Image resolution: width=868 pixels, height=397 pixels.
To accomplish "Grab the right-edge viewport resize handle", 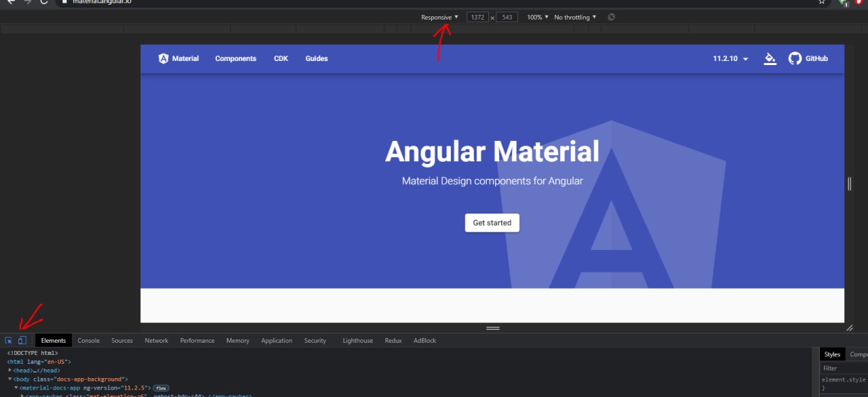I will coord(849,184).
